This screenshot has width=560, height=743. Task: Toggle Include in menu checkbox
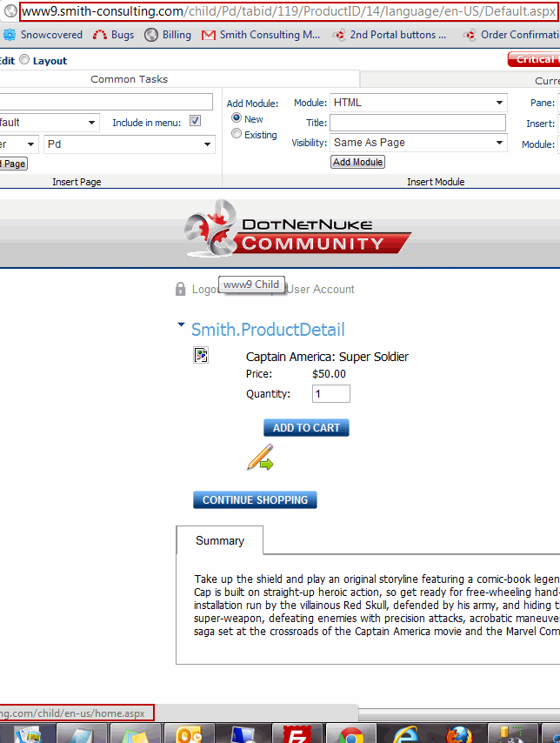(195, 121)
